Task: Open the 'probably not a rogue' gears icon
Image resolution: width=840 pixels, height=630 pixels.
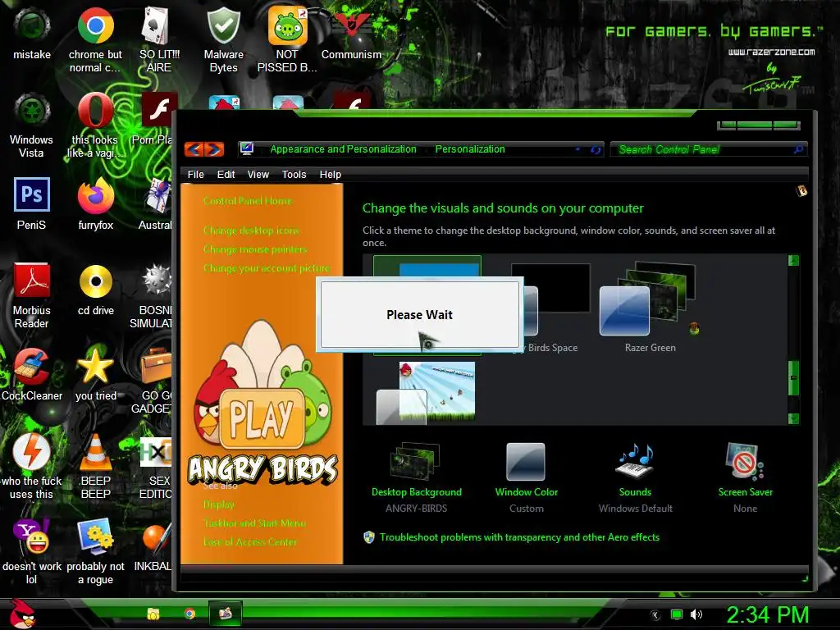Action: click(95, 536)
